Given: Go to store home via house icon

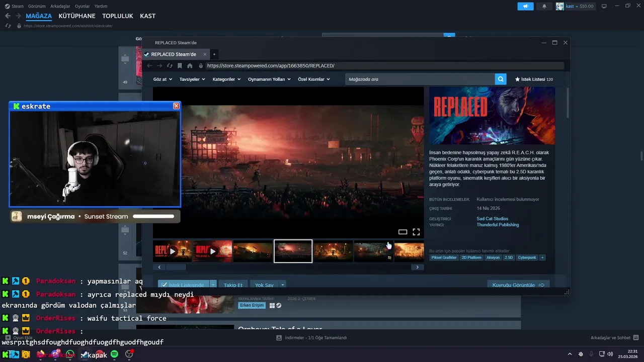Looking at the screenshot, I should pos(190,66).
